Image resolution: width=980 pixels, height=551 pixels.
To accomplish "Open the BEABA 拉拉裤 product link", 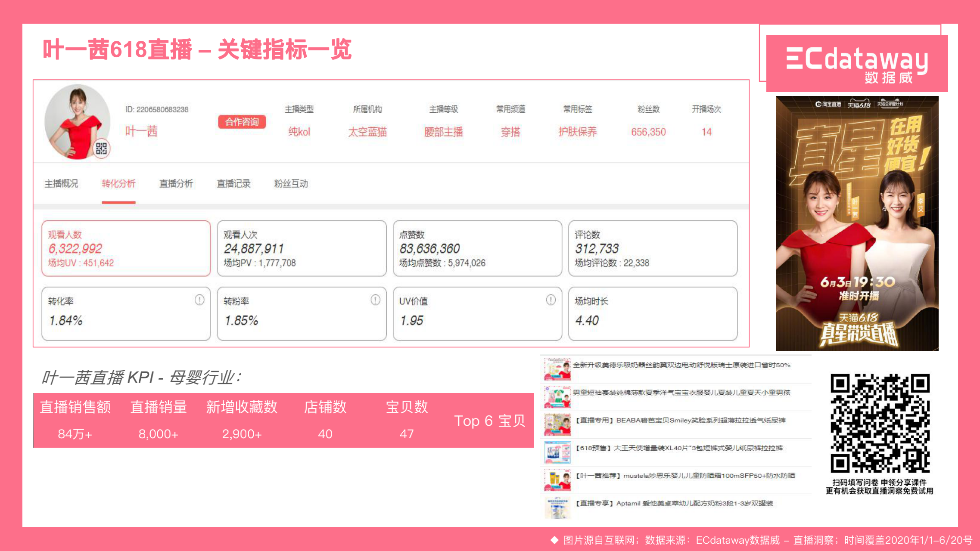I will coord(680,421).
